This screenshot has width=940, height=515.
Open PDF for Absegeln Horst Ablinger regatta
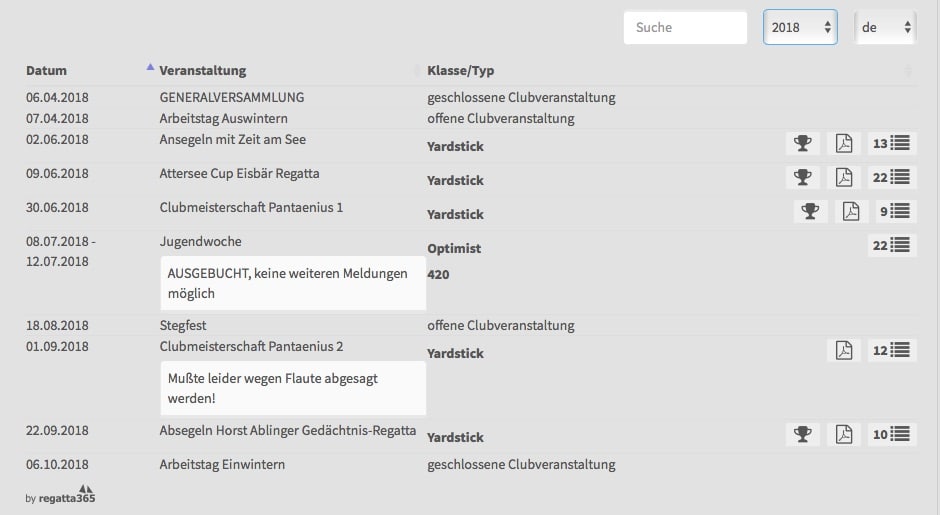click(844, 434)
